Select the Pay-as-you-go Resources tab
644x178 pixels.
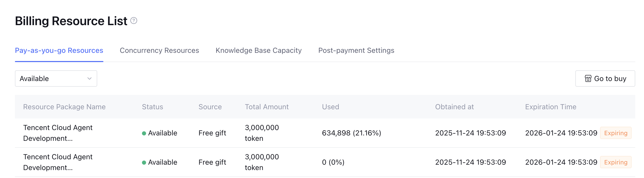click(59, 50)
